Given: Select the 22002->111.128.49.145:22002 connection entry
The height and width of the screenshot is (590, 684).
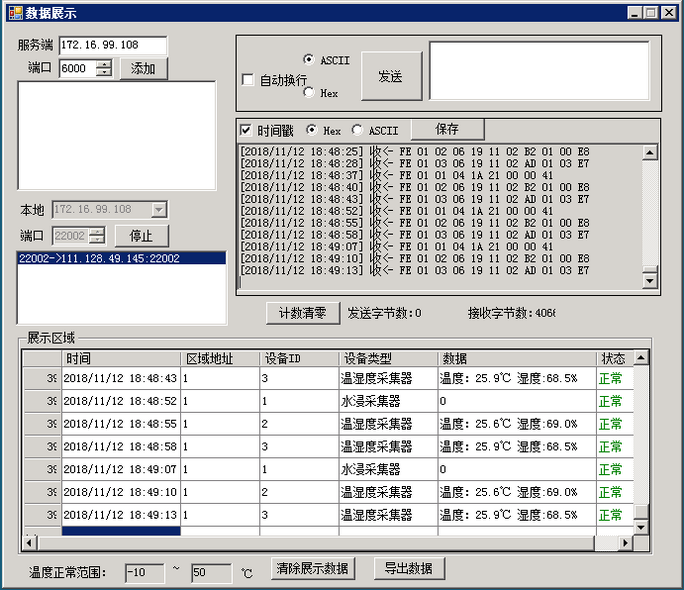Looking at the screenshot, I should pos(99,258).
